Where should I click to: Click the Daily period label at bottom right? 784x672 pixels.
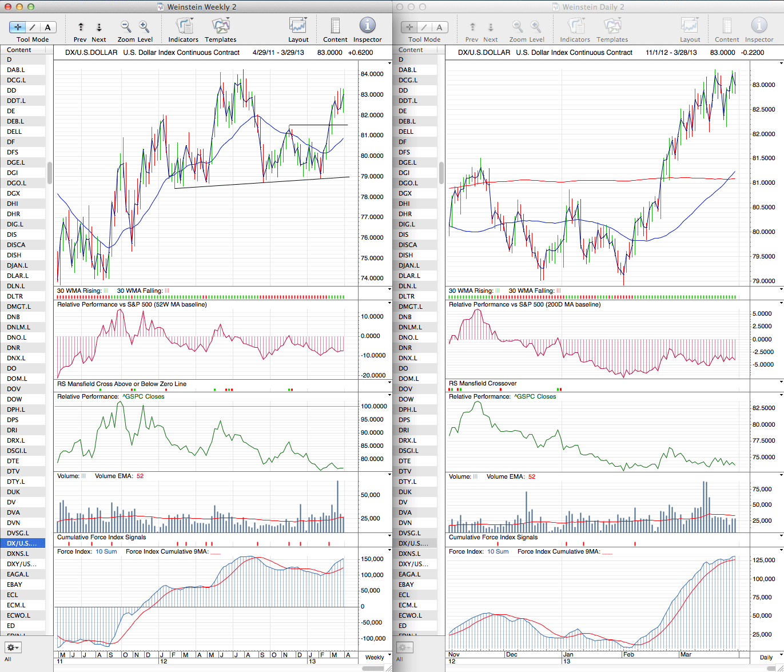[766, 657]
